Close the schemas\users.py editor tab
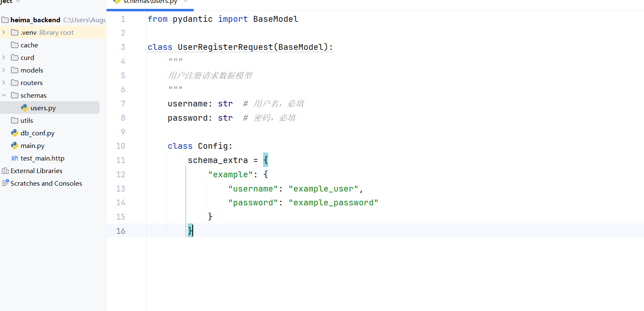This screenshot has height=311, width=644. pos(186,2)
